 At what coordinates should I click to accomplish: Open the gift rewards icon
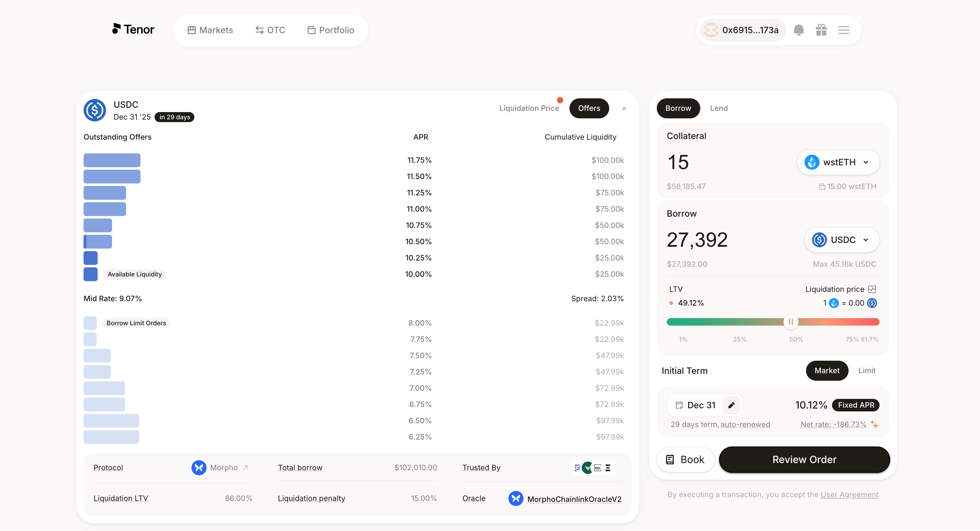point(821,30)
